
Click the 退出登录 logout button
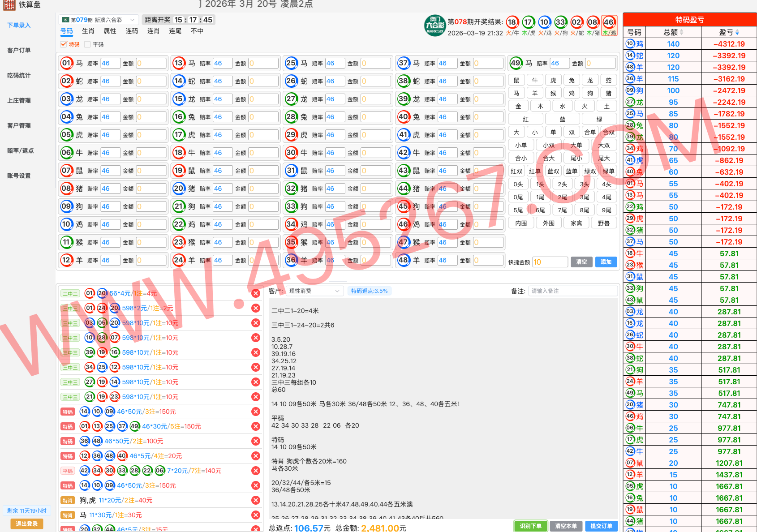coord(27,523)
